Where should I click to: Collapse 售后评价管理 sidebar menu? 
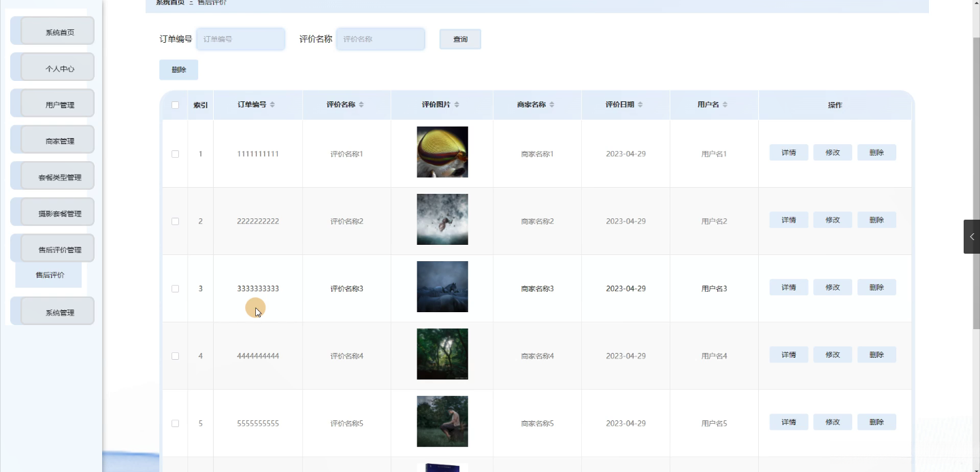pos(52,248)
